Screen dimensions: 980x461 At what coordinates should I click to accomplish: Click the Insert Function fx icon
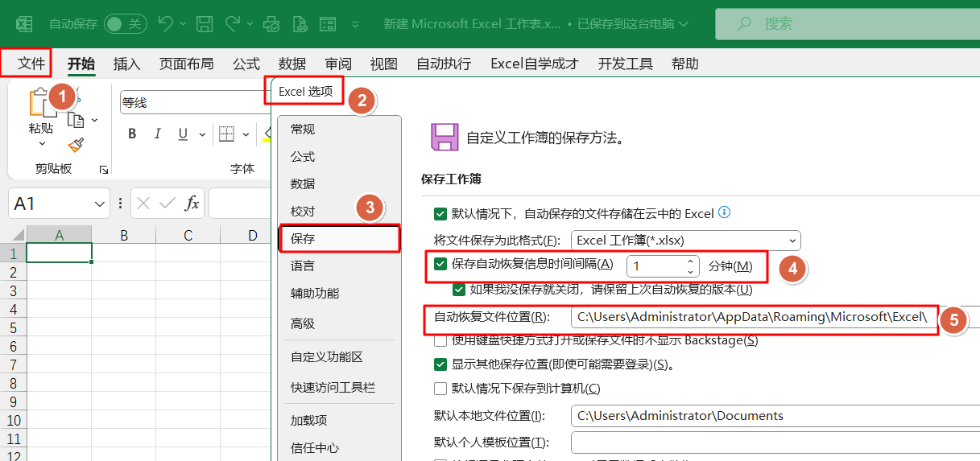[192, 204]
